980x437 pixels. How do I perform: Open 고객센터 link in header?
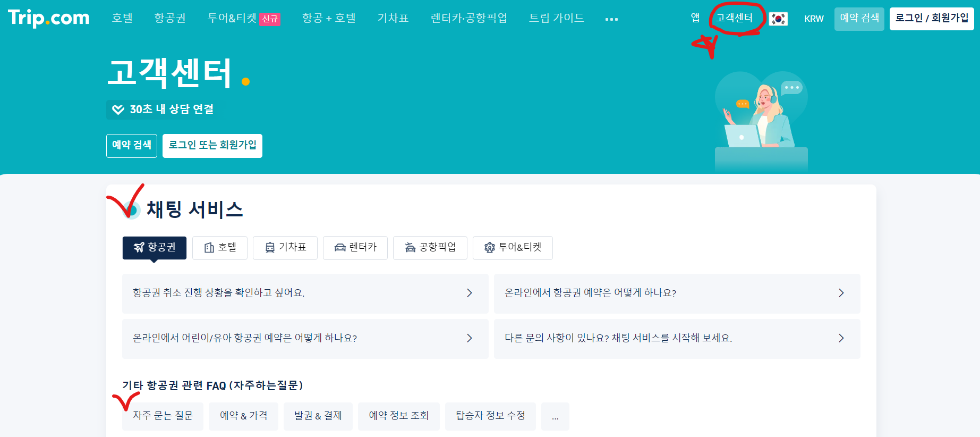[x=734, y=18]
